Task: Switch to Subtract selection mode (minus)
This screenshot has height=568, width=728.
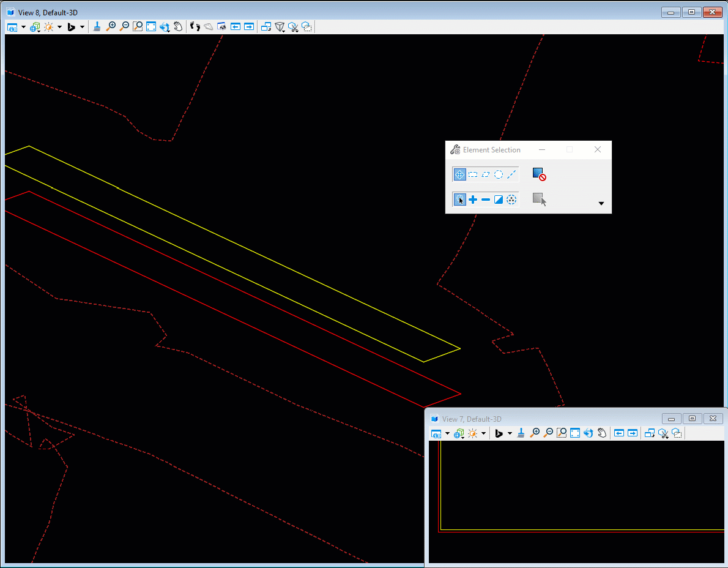Action: 486,200
